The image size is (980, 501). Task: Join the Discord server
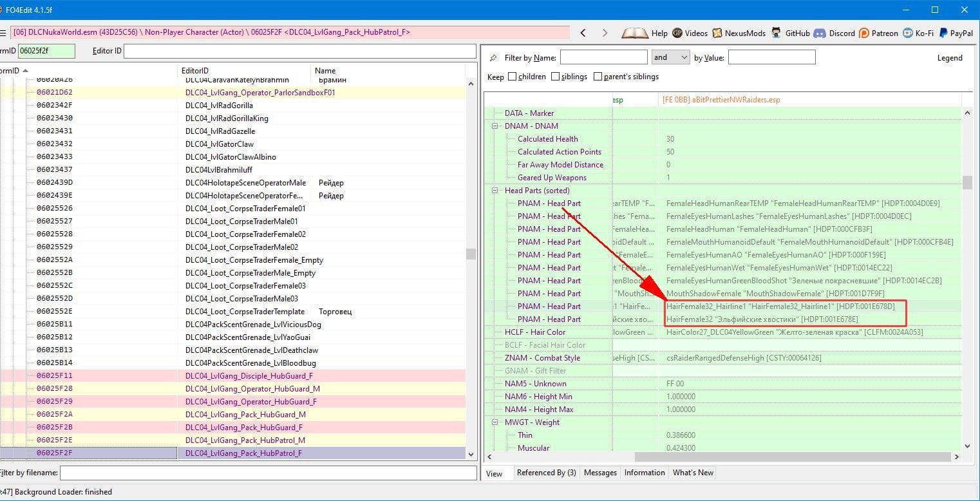834,33
